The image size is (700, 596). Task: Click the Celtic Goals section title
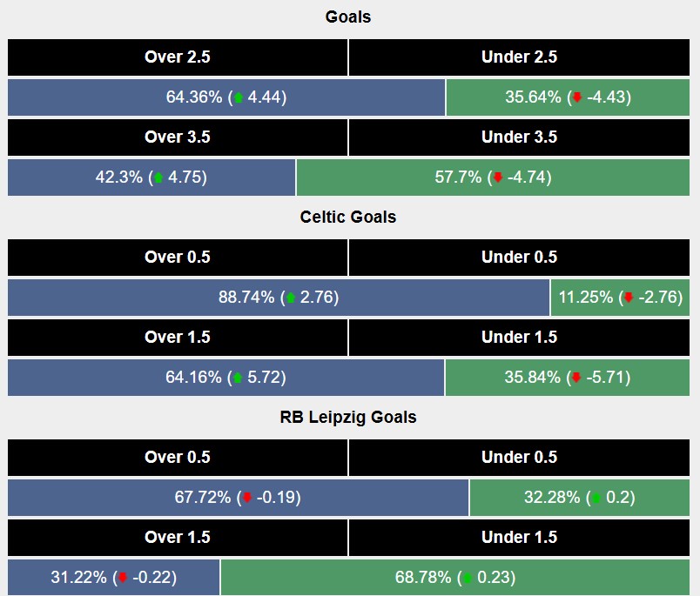click(x=348, y=218)
